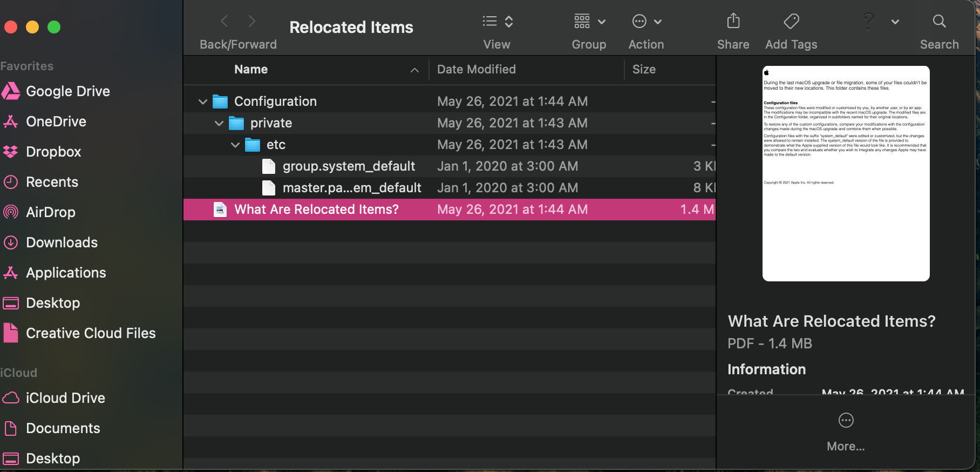Go to Downloads folder in sidebar
The width and height of the screenshot is (980, 472).
[x=62, y=242]
